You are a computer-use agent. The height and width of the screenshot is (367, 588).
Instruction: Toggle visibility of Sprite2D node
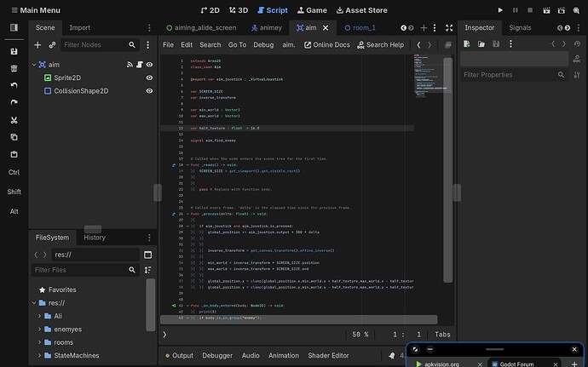tap(149, 77)
